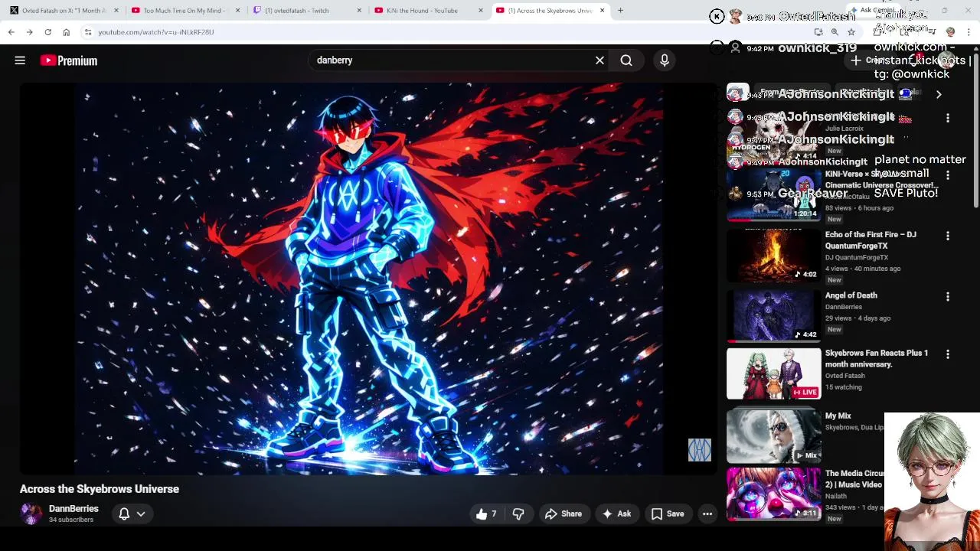The image size is (980, 551).
Task: Open options for Echo of the First Fire
Action: (x=948, y=236)
